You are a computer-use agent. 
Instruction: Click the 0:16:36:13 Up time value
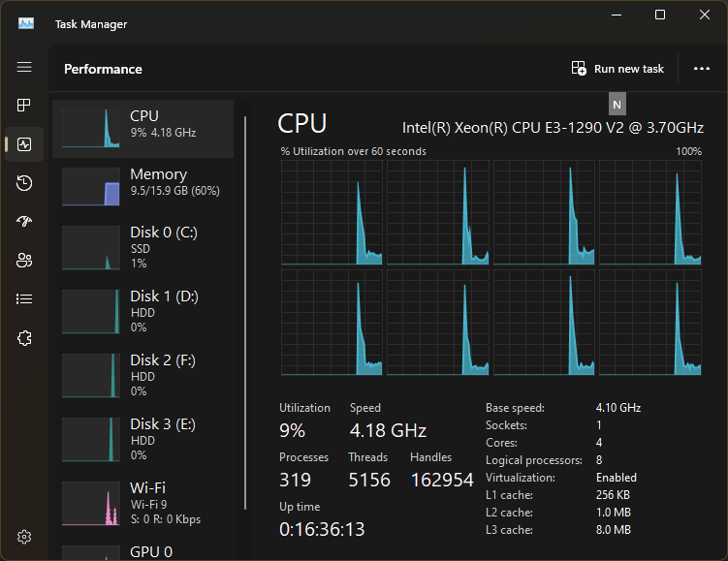point(322,529)
